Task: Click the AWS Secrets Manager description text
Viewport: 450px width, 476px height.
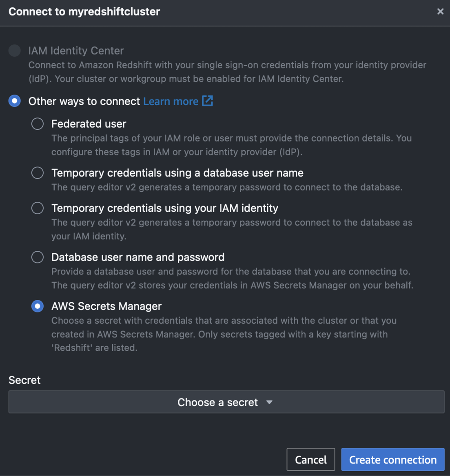Action: click(x=224, y=334)
